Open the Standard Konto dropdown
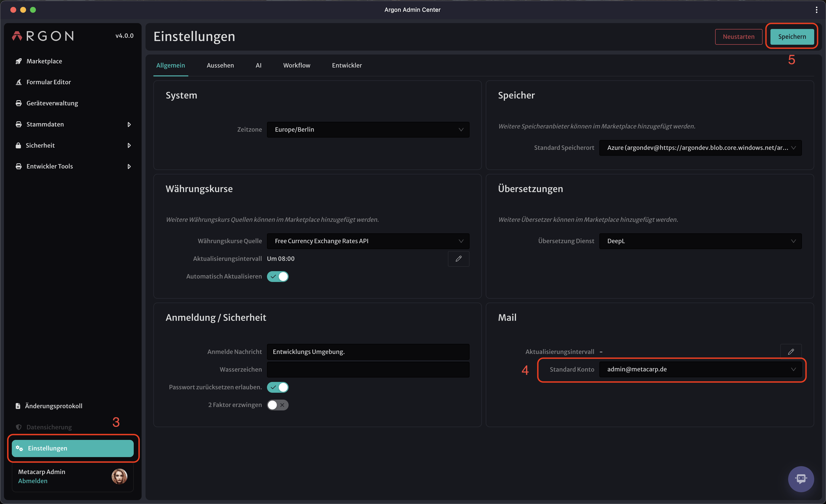This screenshot has width=826, height=504. pyautogui.click(x=701, y=369)
